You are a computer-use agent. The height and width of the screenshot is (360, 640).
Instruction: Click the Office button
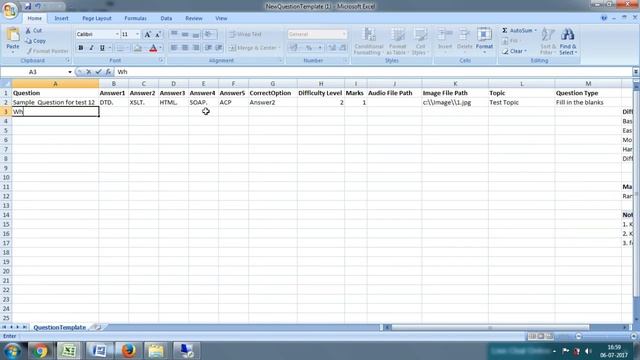10,9
